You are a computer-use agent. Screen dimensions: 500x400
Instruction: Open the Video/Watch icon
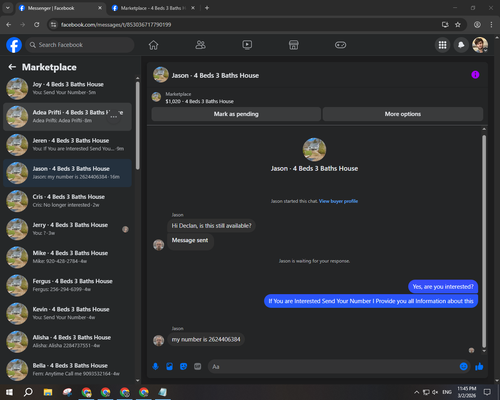247,45
